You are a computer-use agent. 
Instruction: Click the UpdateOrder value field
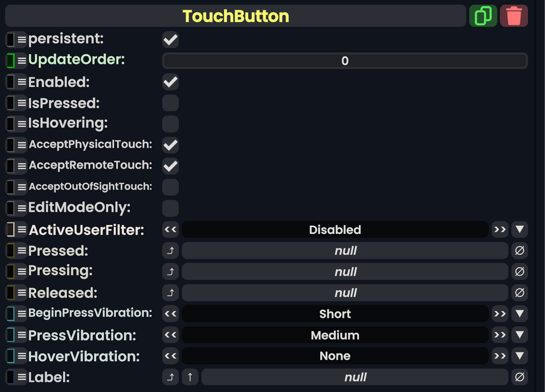coord(344,60)
